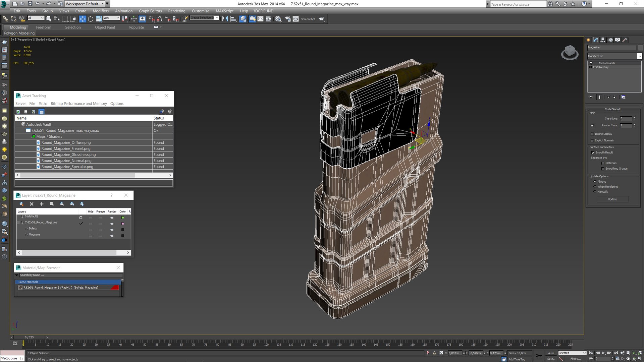Open Select by Name dialog icon
Screen dimensions: 644x362
pos(56,19)
